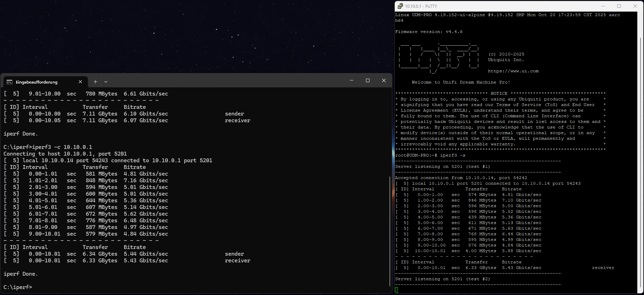Minimize the PuTTY window
644x295 pixels.
coord(603,6)
